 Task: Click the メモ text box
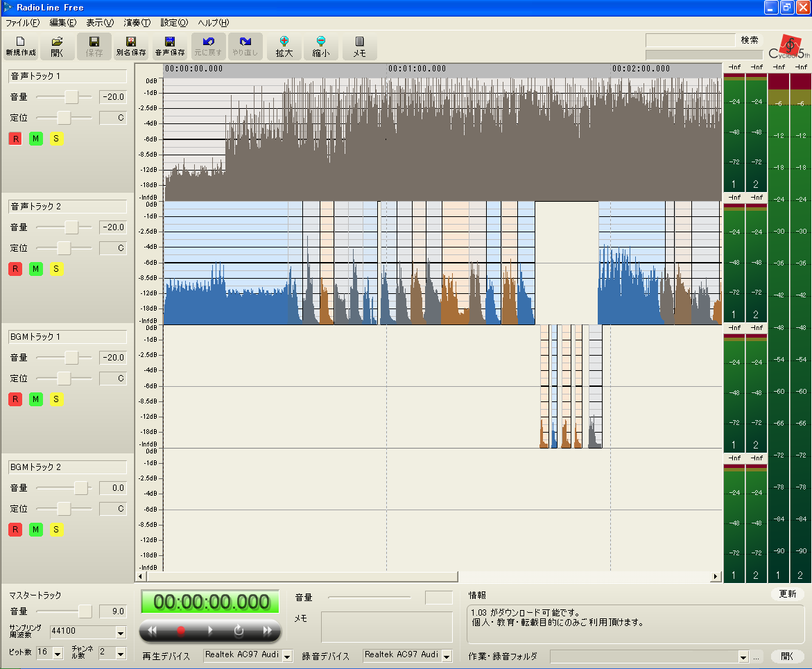386,627
